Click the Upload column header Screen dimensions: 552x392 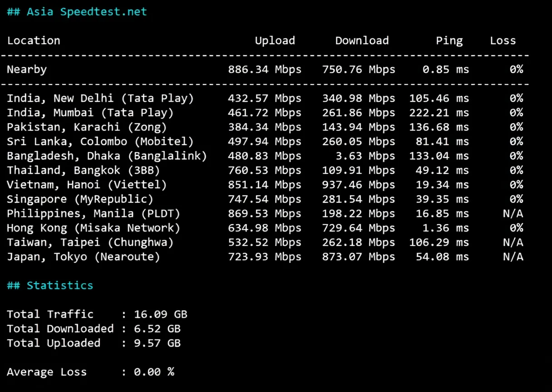[275, 40]
